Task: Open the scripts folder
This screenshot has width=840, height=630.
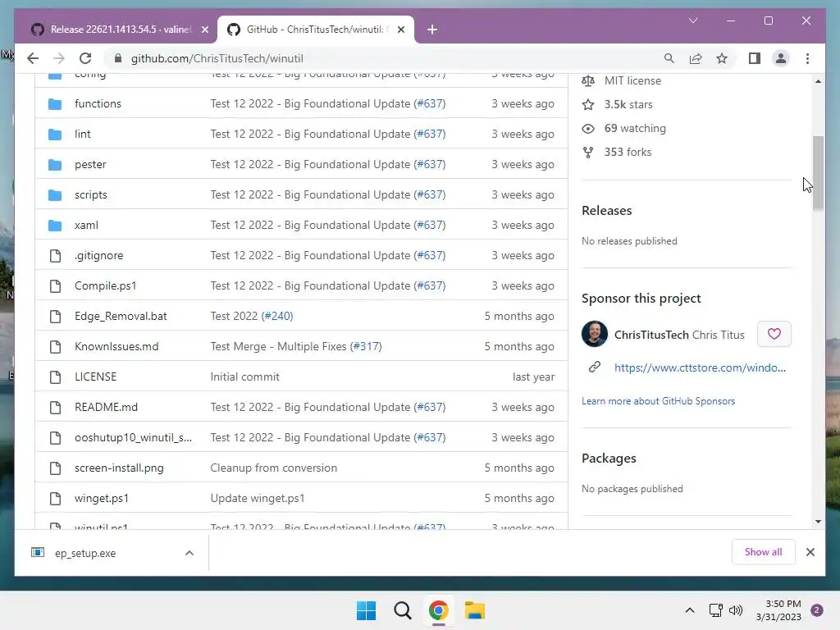Action: pyautogui.click(x=91, y=194)
